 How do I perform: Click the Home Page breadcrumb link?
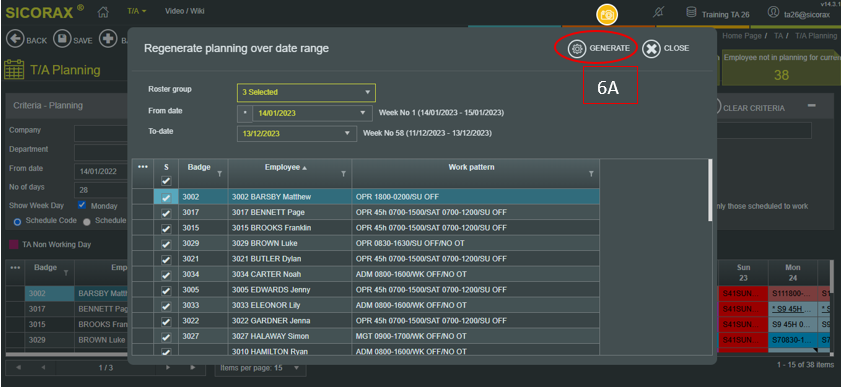[742, 35]
